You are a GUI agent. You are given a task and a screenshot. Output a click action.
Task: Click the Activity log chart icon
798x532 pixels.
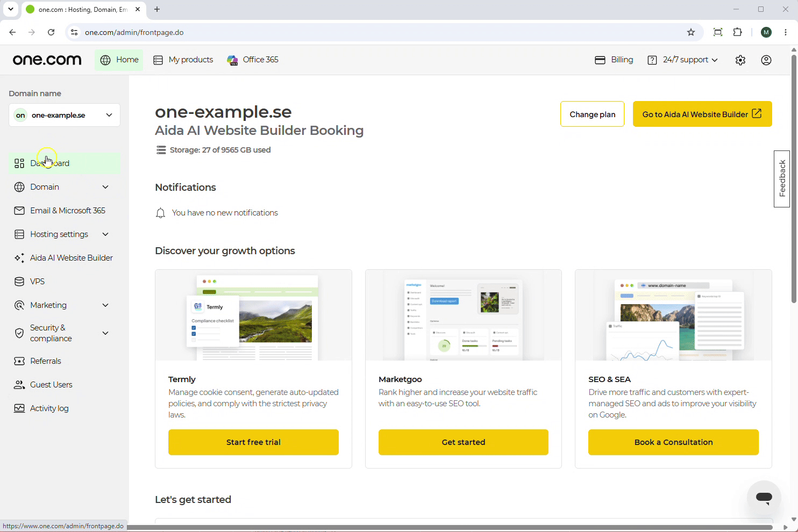(x=19, y=408)
